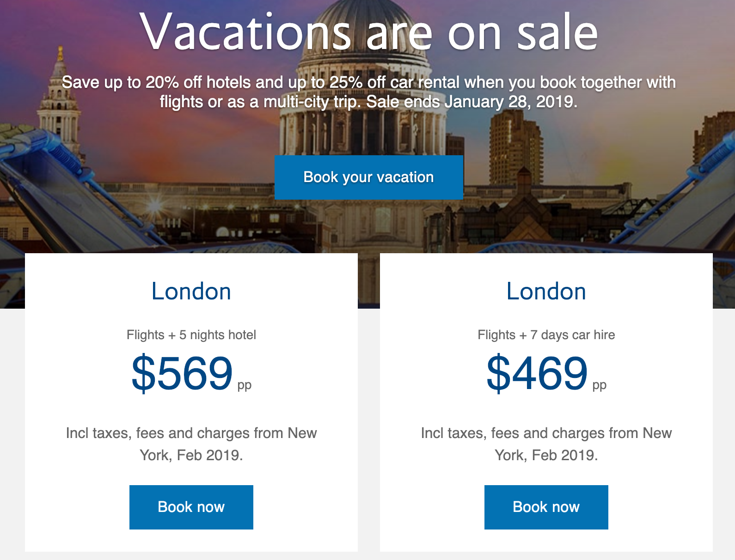Click the taxes and fees note in the car hire card

pos(546,444)
